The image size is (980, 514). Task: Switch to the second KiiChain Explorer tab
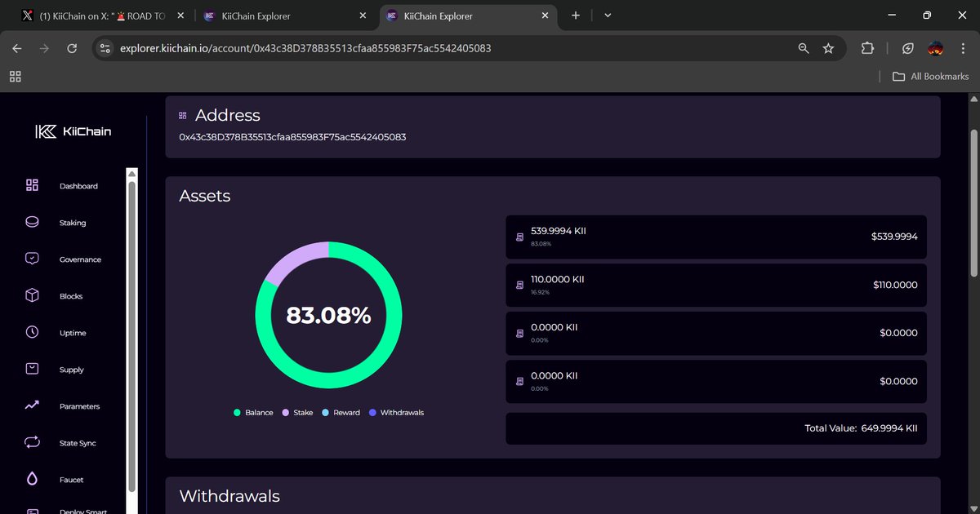(x=470, y=16)
